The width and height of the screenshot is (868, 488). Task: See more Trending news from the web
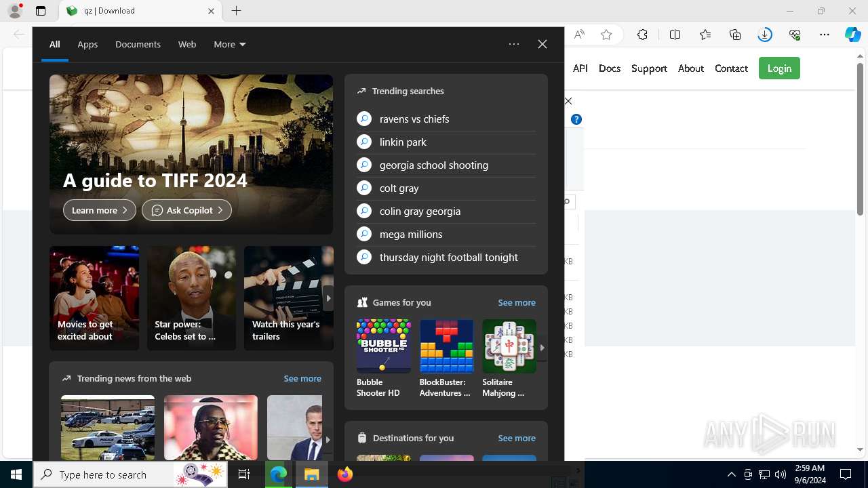coord(302,378)
